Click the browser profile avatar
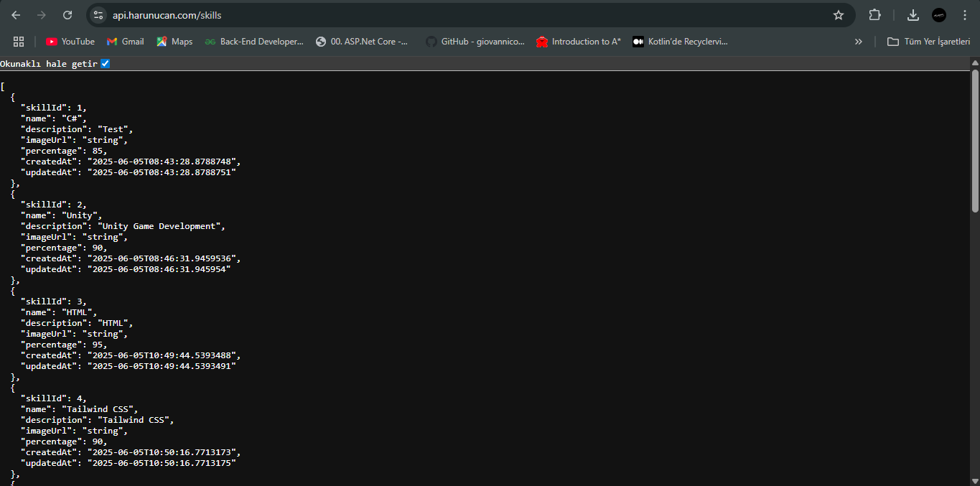The width and height of the screenshot is (980, 486). 938,14
